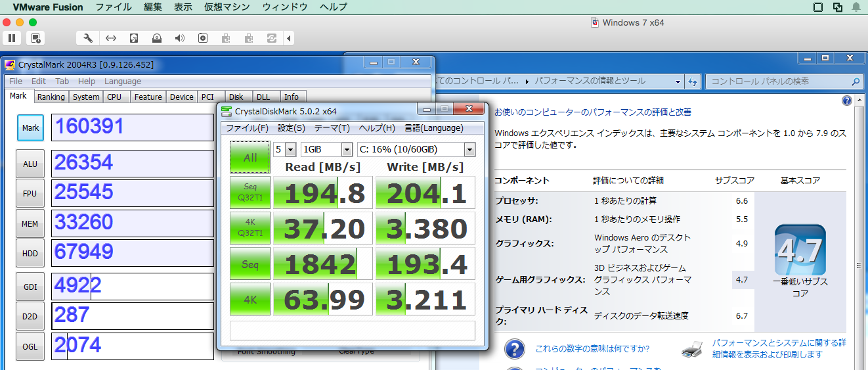Run the OGL benchmark button
Screen dimensions: 868x370
click(x=30, y=346)
